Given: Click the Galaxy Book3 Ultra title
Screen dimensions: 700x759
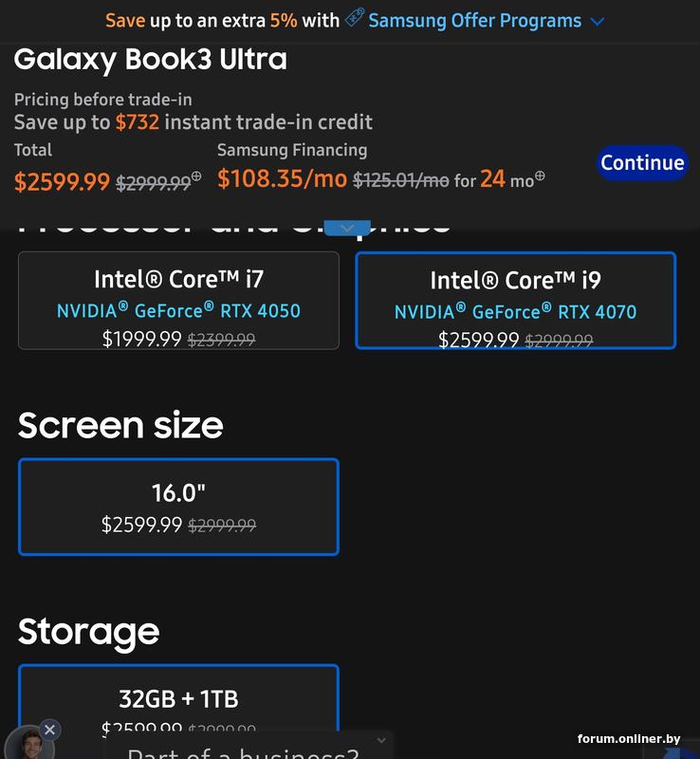Looking at the screenshot, I should 150,60.
